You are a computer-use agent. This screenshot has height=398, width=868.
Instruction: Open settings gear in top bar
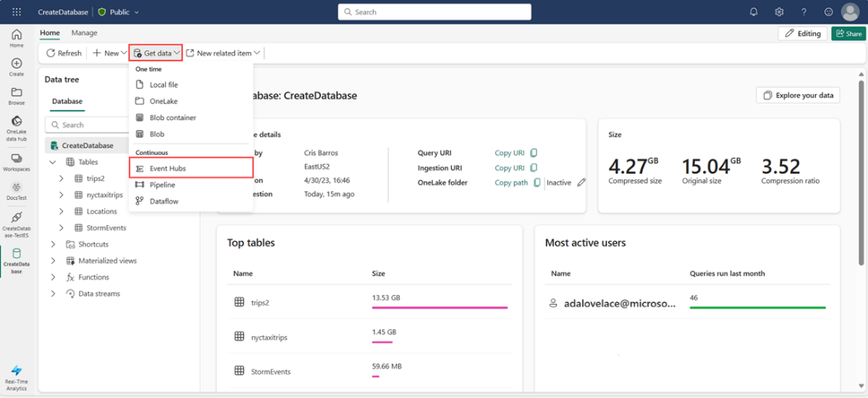[779, 12]
